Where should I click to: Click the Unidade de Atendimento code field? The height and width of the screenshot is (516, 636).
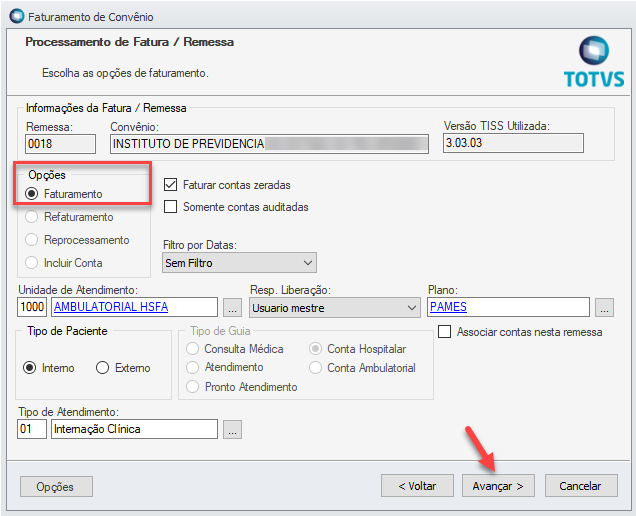32,307
